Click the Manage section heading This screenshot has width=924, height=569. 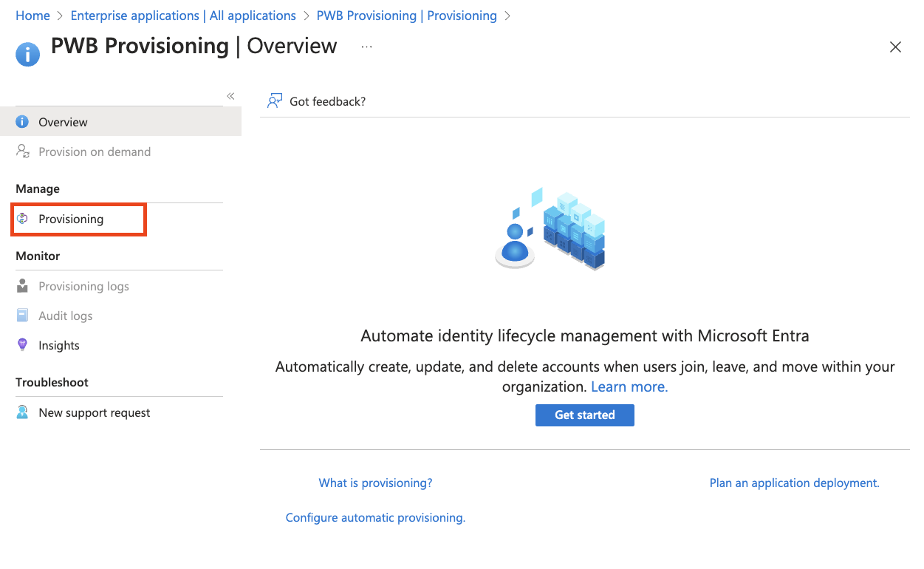[x=38, y=188]
